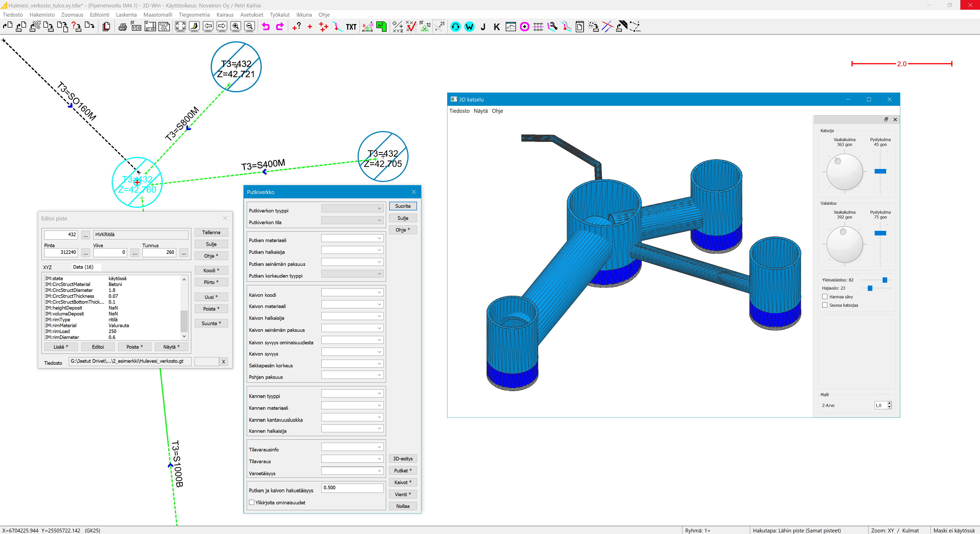Click the magenta undo arrow icon

pyautogui.click(x=266, y=27)
